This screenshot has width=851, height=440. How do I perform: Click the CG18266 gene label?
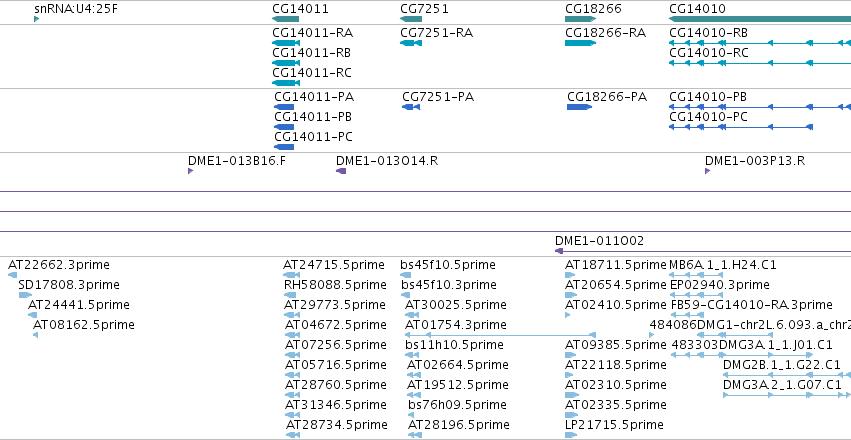pyautogui.click(x=593, y=9)
